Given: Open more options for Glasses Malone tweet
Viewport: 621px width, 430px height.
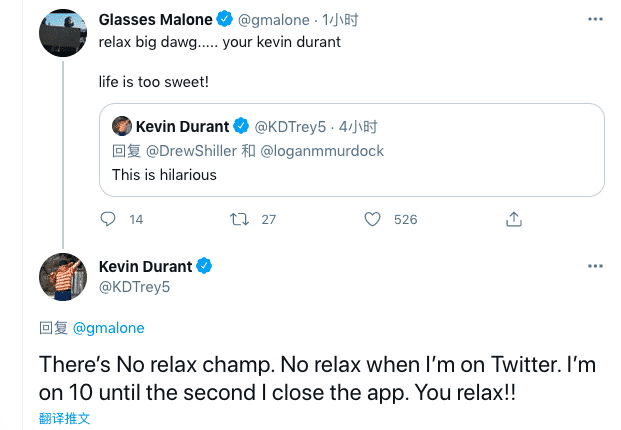Looking at the screenshot, I should 595,19.
